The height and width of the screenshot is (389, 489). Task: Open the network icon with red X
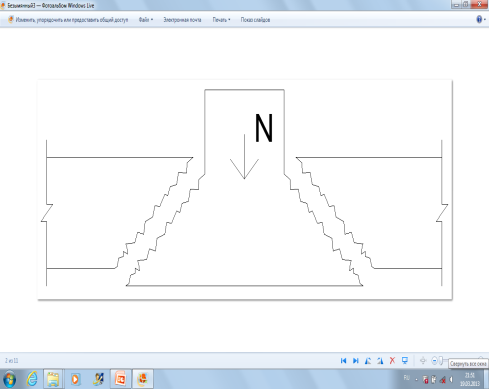(443, 380)
